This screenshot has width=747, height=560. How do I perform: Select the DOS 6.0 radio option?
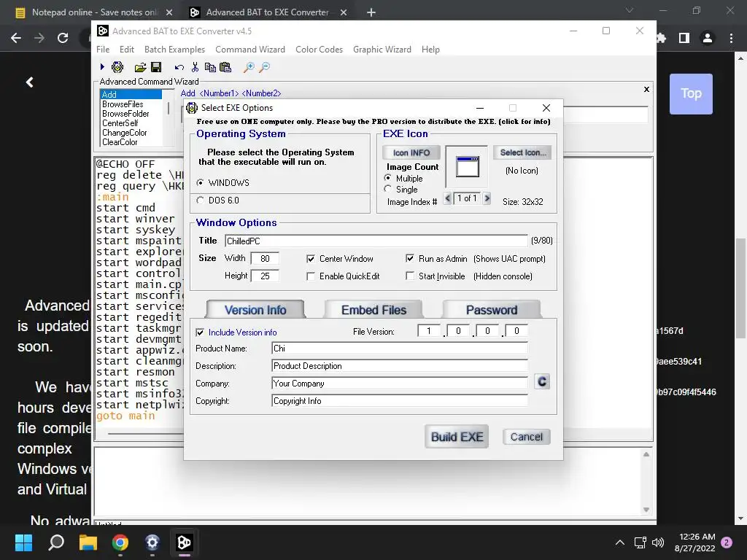(x=200, y=201)
